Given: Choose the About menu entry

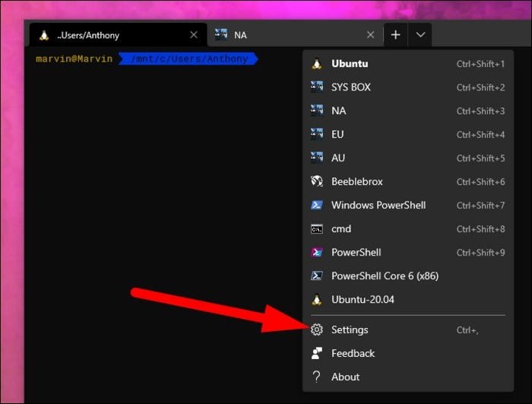Looking at the screenshot, I should click(x=408, y=377).
